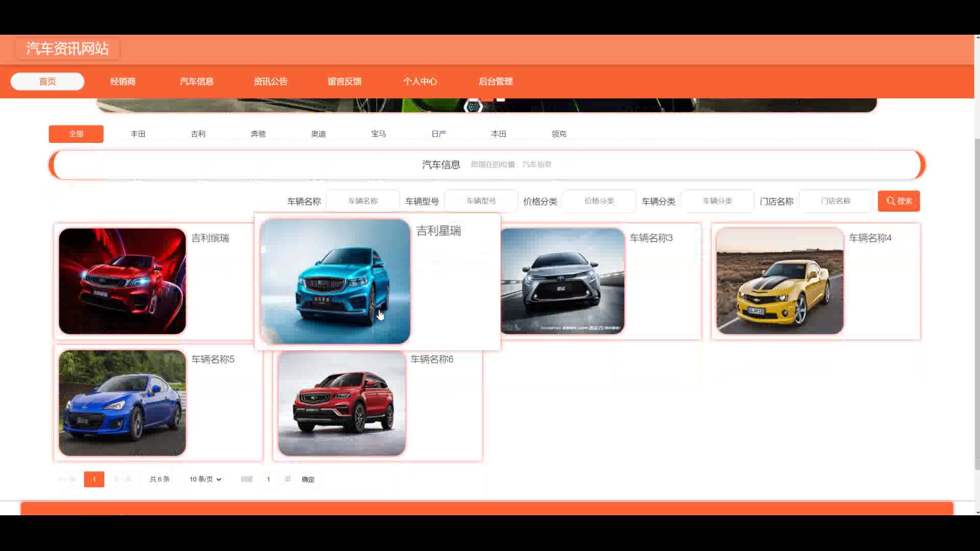
Task: Focus the 车辆型号 search field
Action: pos(481,201)
